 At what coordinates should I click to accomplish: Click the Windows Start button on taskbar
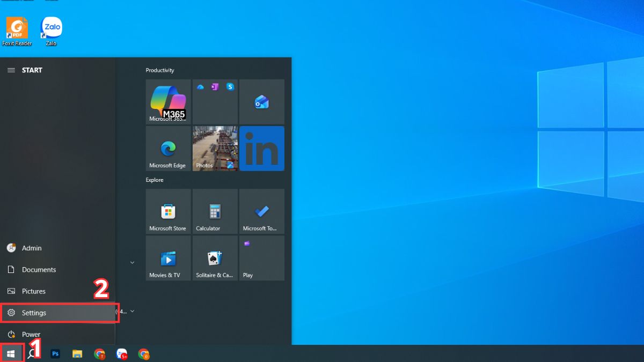(x=11, y=353)
